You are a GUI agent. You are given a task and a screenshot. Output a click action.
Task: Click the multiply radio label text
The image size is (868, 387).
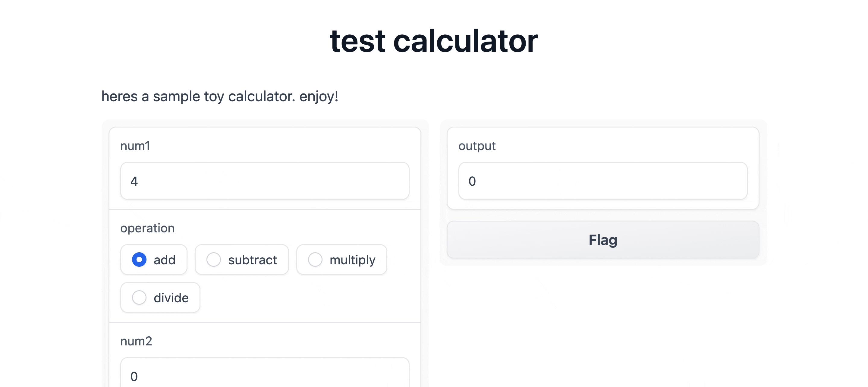tap(352, 260)
